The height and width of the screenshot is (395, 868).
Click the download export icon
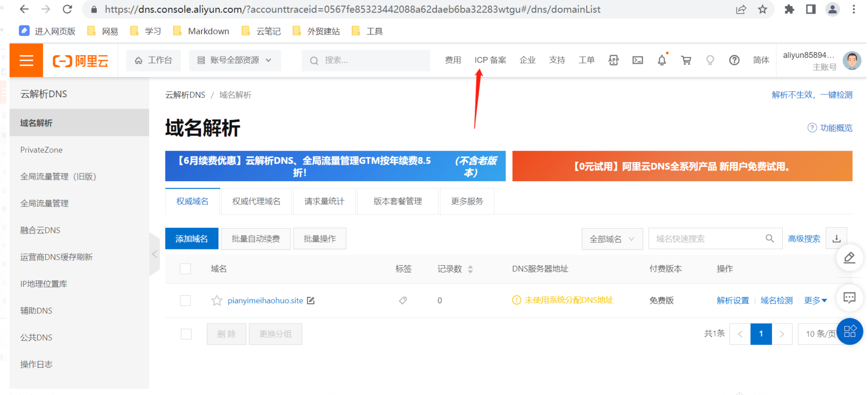pyautogui.click(x=836, y=238)
